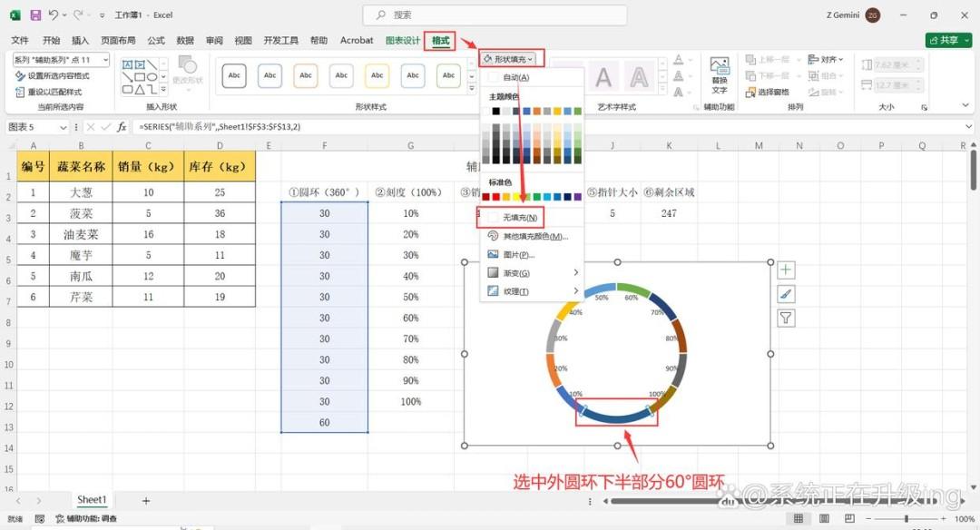980x530 pixels.
Task: Click the chart elements plus icon
Action: click(x=786, y=270)
